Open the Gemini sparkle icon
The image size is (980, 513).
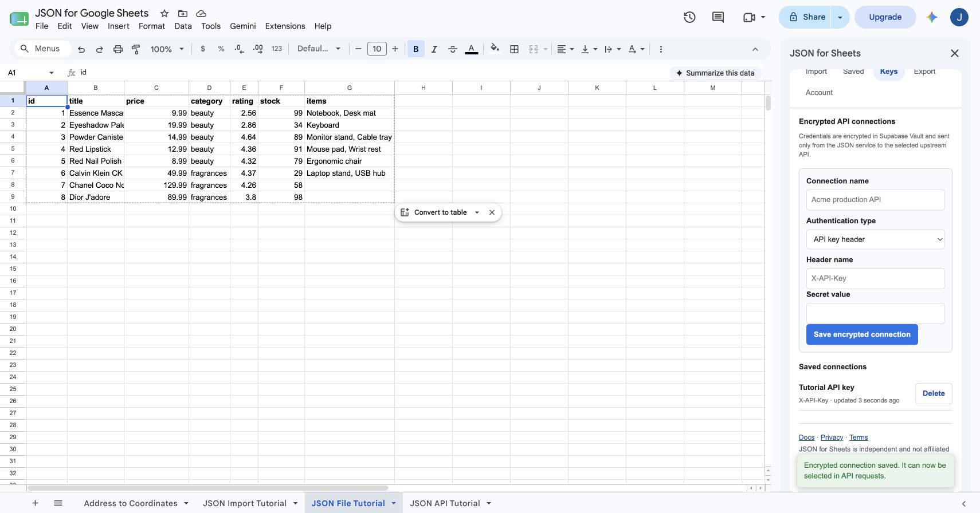click(932, 17)
